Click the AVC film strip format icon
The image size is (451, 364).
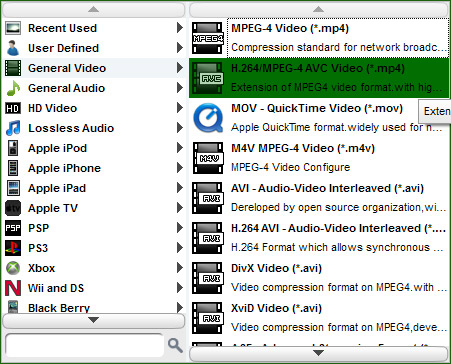(x=208, y=78)
